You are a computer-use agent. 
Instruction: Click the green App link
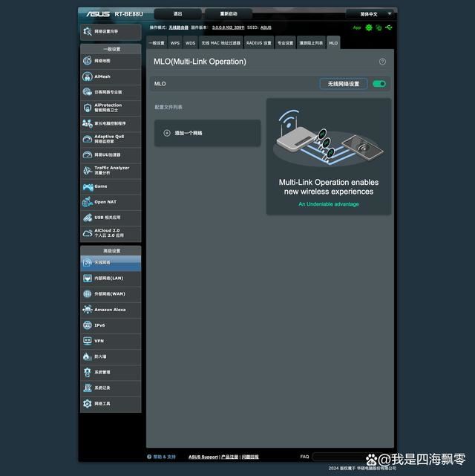point(357,27)
